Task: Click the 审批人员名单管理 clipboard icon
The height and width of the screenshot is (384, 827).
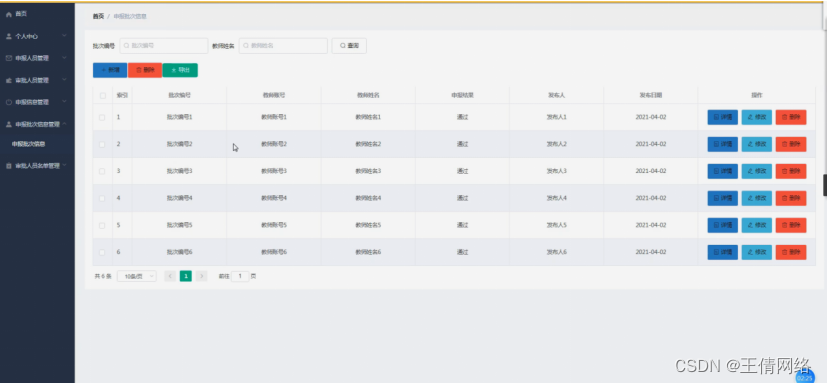Action: click(x=8, y=166)
